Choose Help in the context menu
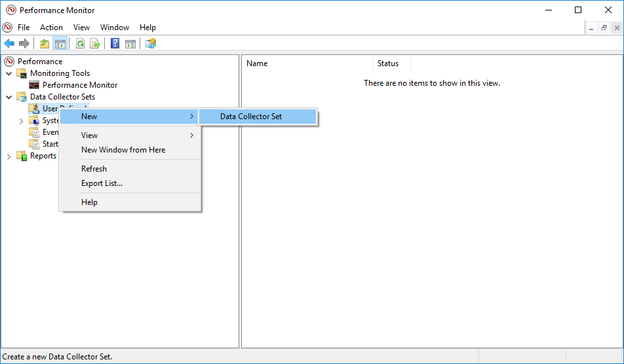This screenshot has height=364, width=624. pyautogui.click(x=130, y=202)
